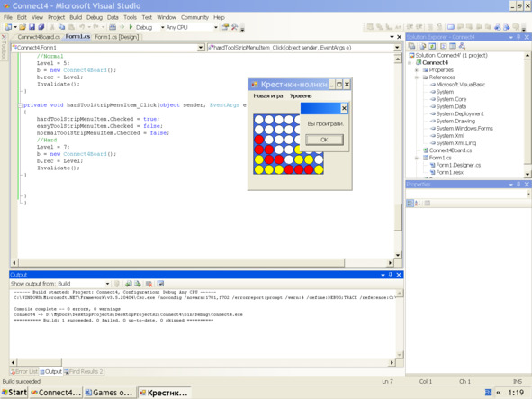532x399 pixels.
Task: Open the View Class Diagram icon
Action: [x=462, y=46]
